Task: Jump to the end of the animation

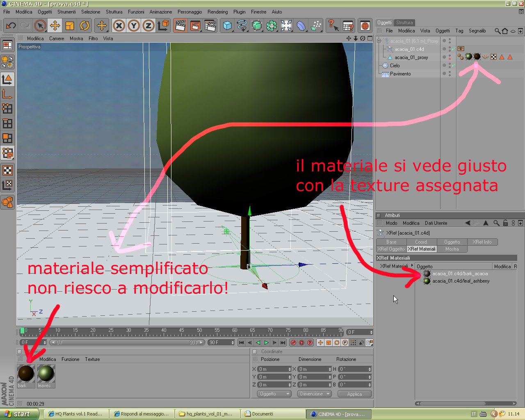Action: pyautogui.click(x=283, y=342)
